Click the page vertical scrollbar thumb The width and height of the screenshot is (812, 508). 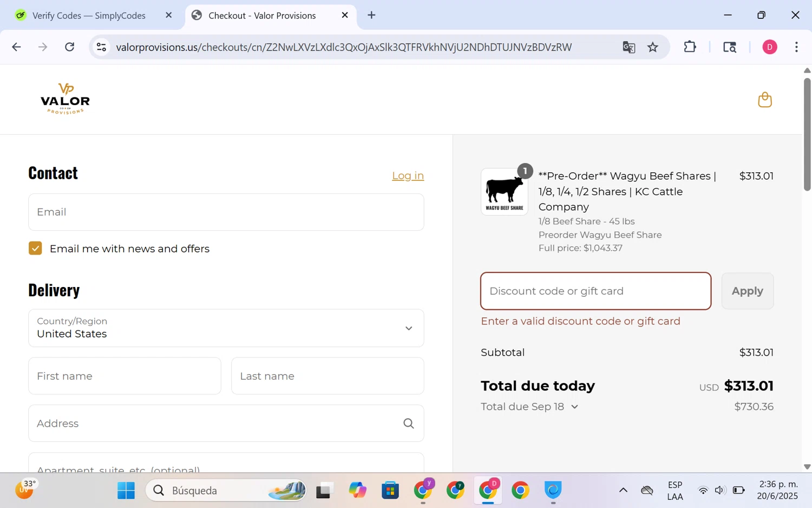[807, 134]
